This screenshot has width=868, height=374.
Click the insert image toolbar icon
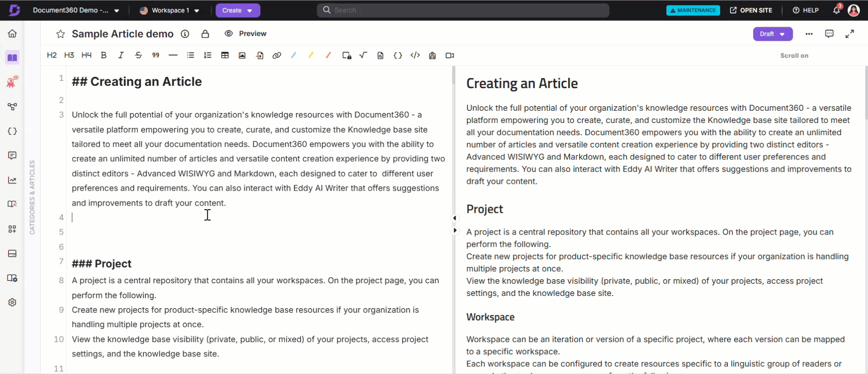click(x=242, y=55)
